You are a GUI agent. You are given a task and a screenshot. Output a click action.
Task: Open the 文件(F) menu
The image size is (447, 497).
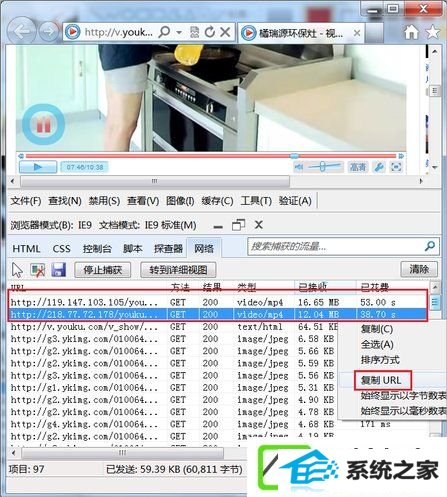(x=26, y=201)
